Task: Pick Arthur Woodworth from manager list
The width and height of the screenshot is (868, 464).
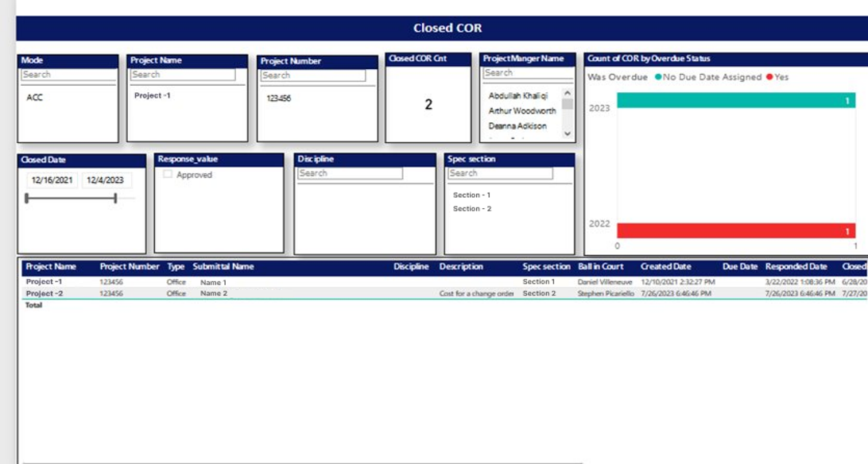Action: tap(522, 111)
